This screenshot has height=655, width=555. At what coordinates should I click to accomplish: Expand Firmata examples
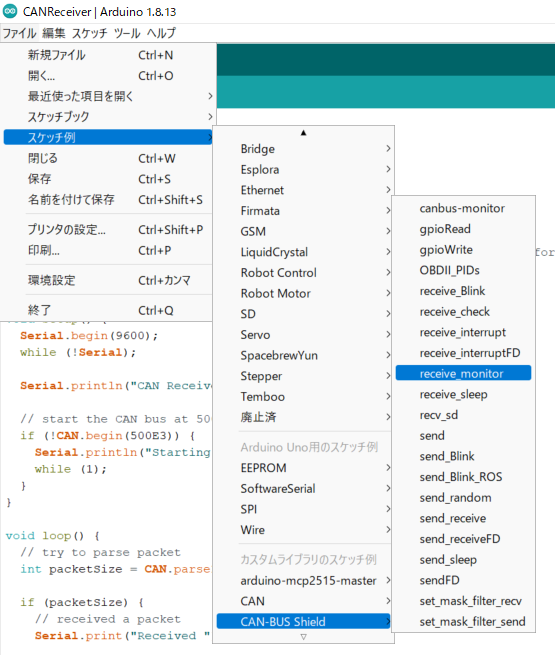[x=304, y=211]
